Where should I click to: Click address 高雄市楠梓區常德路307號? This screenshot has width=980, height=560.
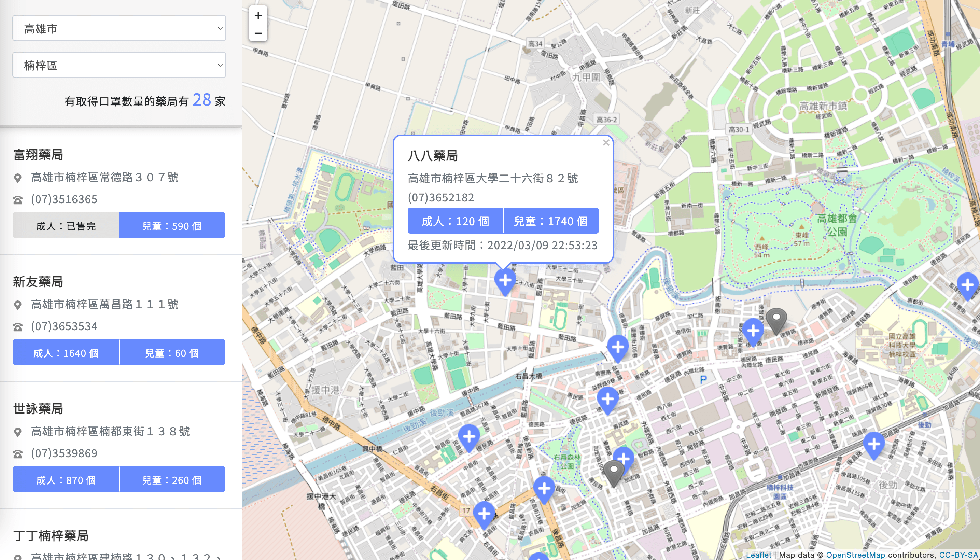104,177
